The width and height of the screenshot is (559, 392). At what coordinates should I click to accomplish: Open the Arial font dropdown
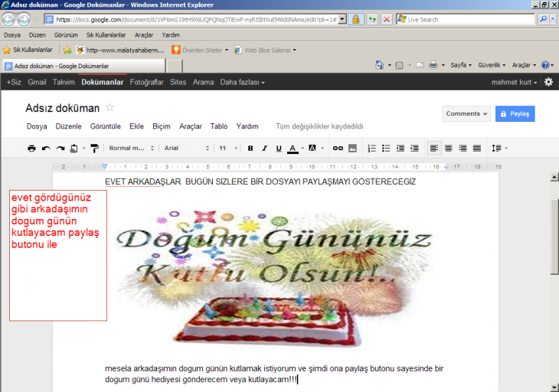tap(186, 149)
